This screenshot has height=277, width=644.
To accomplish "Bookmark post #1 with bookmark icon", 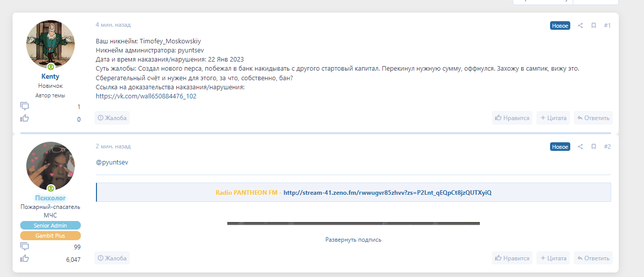I will (x=593, y=26).
